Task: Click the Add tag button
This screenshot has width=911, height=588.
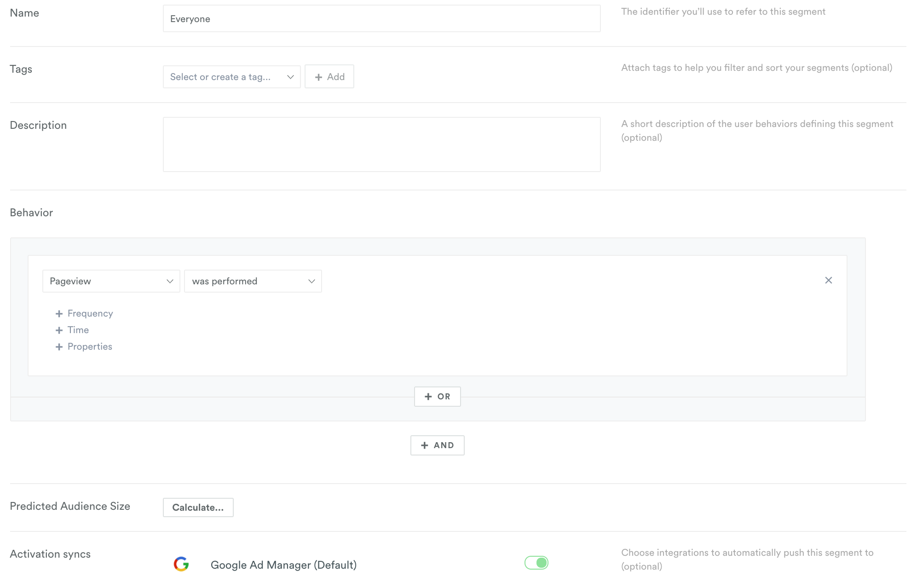Action: tap(329, 77)
